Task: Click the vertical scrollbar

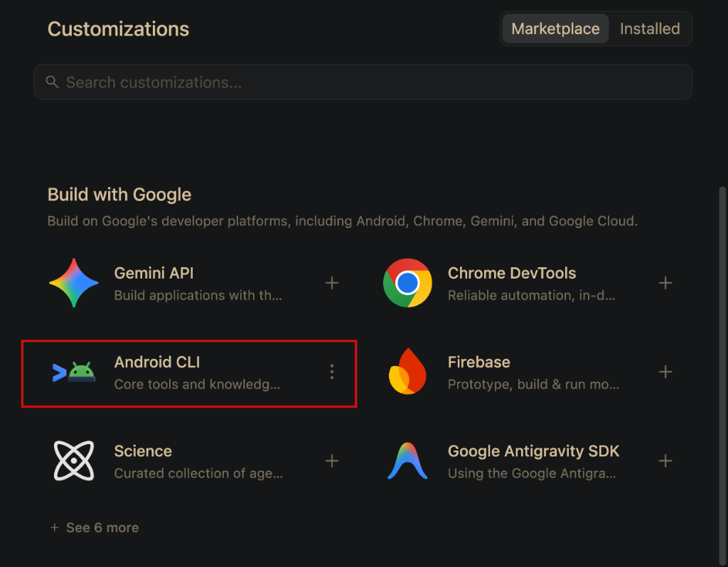Action: tap(722, 376)
